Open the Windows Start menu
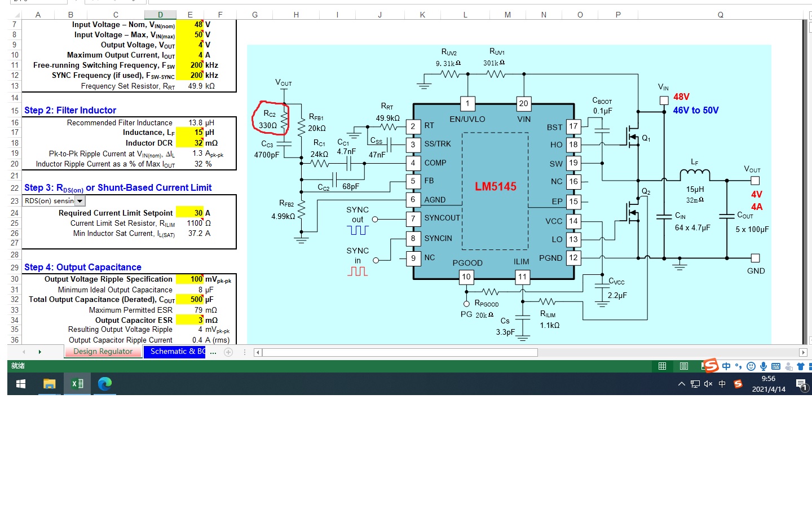 21,384
